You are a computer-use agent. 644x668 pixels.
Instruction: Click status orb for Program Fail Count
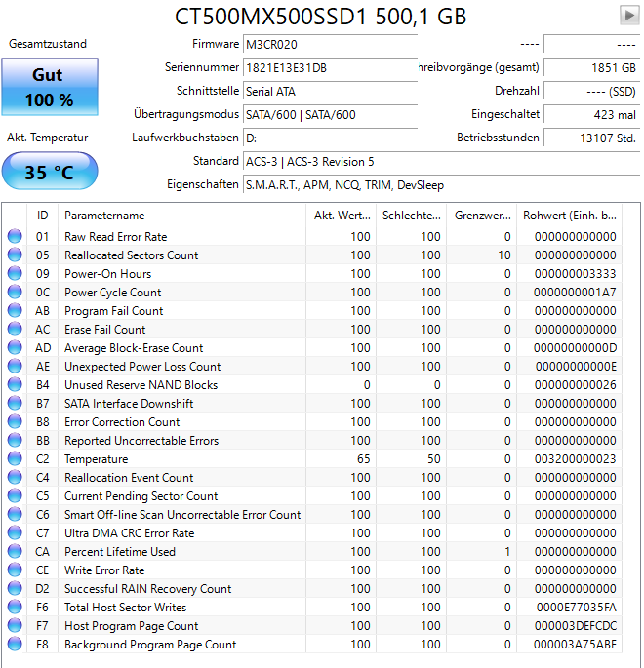coord(15,310)
